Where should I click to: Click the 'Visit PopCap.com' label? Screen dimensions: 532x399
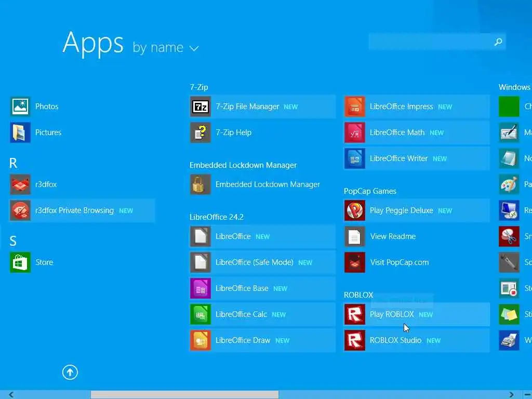(400, 262)
